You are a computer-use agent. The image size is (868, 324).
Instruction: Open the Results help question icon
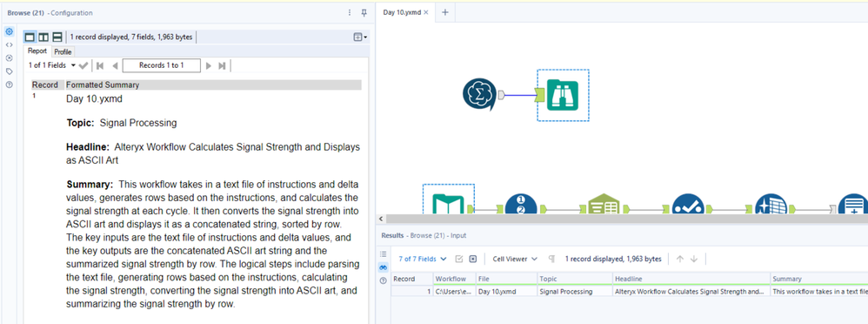pos(383,280)
